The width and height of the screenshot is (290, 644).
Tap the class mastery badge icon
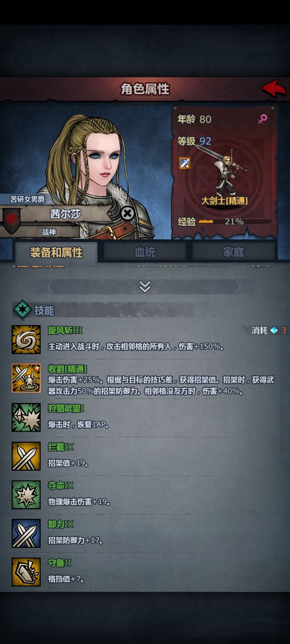(185, 163)
